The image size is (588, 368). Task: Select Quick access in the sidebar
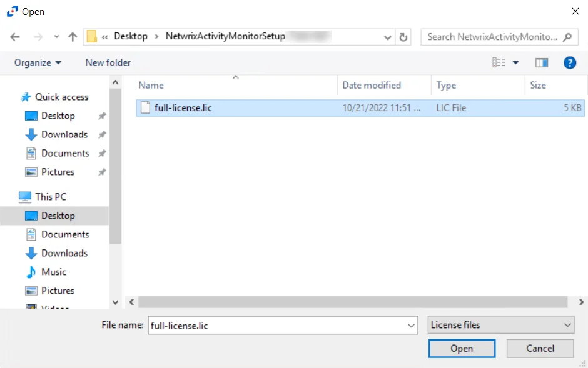coord(62,97)
